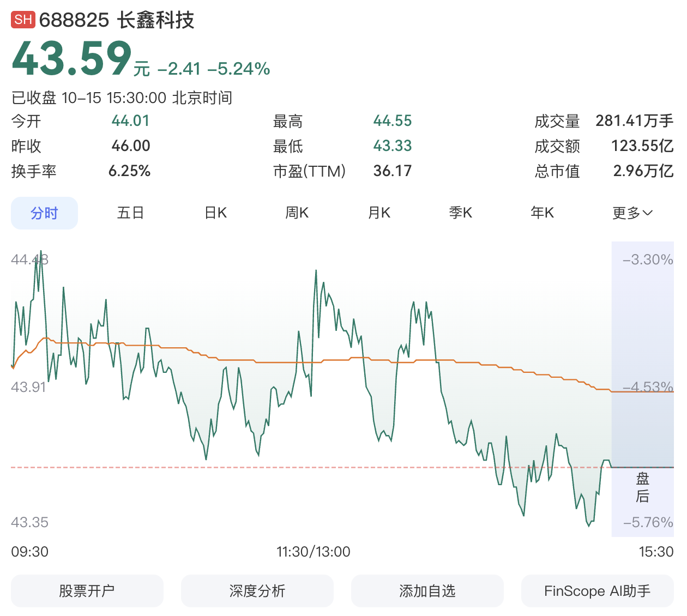Click the 添加自选 add to watchlist button

tap(427, 591)
